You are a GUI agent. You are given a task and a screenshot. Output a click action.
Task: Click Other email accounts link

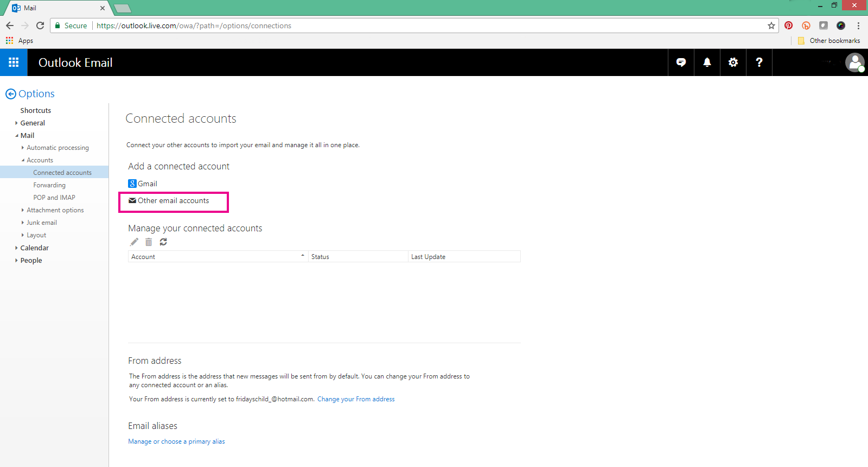coord(173,201)
